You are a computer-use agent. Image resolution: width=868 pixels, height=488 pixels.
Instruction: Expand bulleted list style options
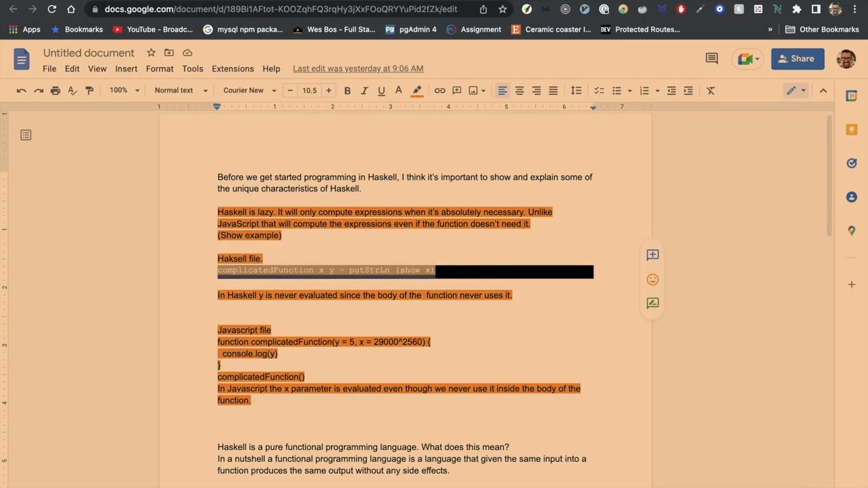pos(629,91)
